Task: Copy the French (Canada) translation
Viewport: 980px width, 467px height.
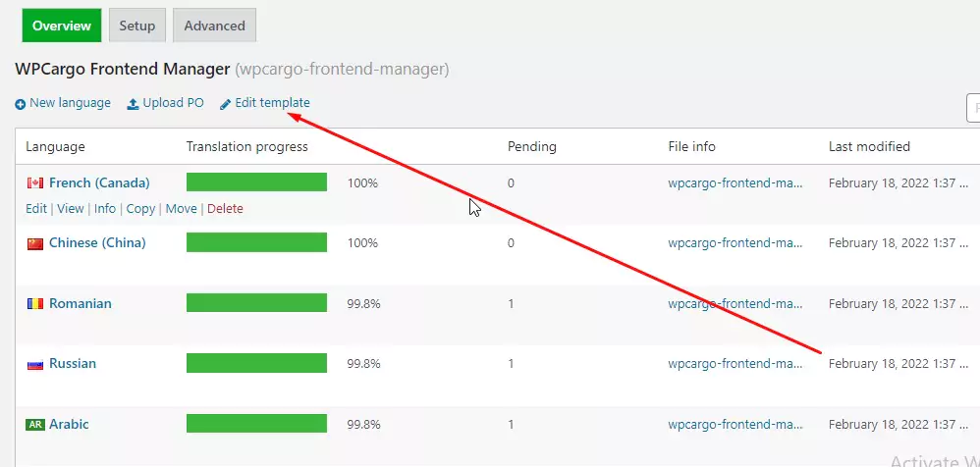Action: tap(140, 209)
